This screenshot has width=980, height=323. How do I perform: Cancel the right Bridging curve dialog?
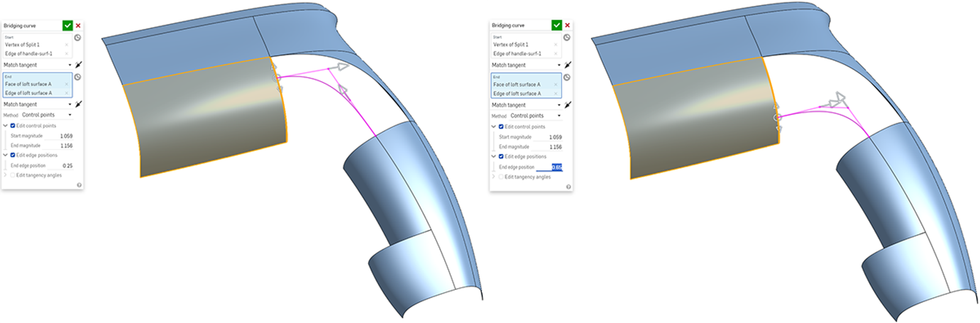click(567, 25)
